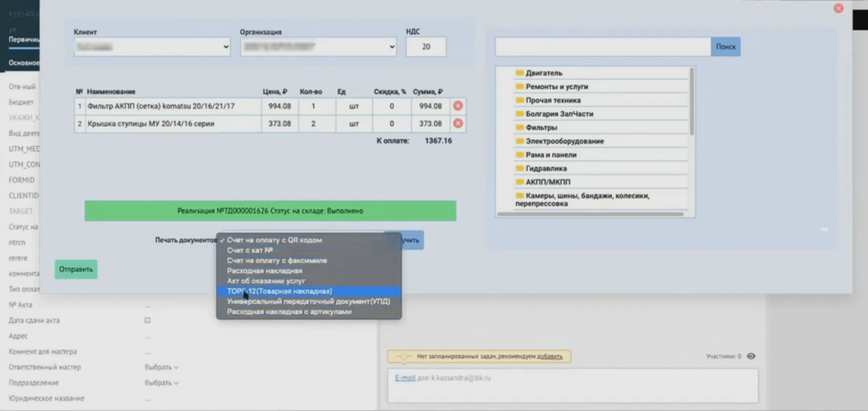Delete the Крышка ступицы row
This screenshot has height=411, width=868.
pyautogui.click(x=458, y=123)
